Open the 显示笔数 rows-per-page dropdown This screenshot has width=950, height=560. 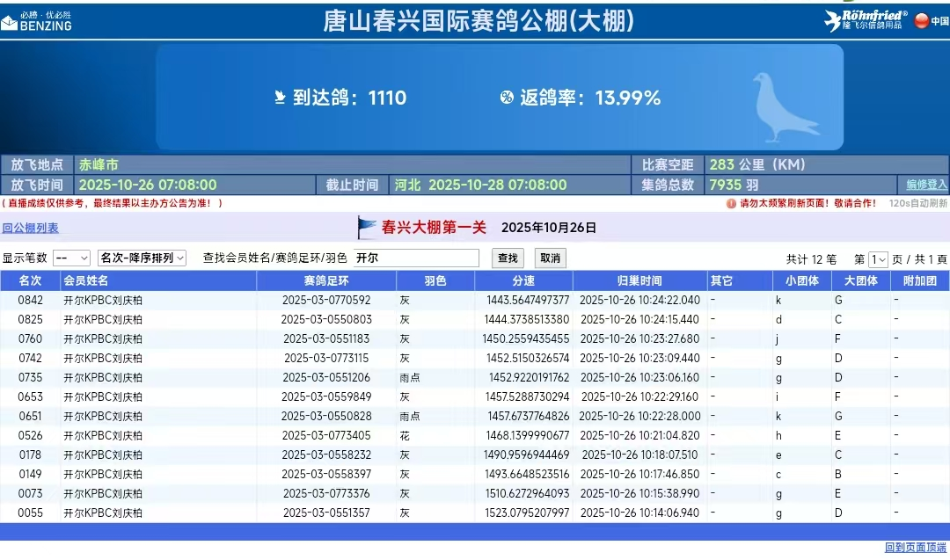[x=71, y=258]
